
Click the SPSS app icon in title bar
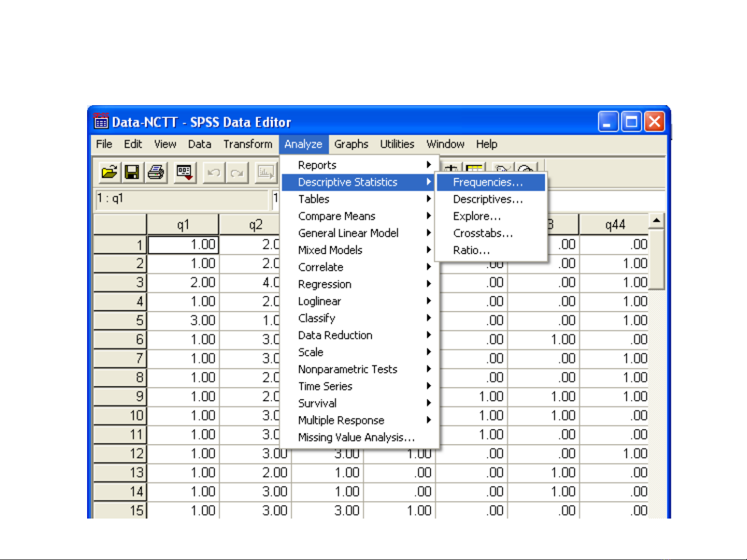point(101,122)
